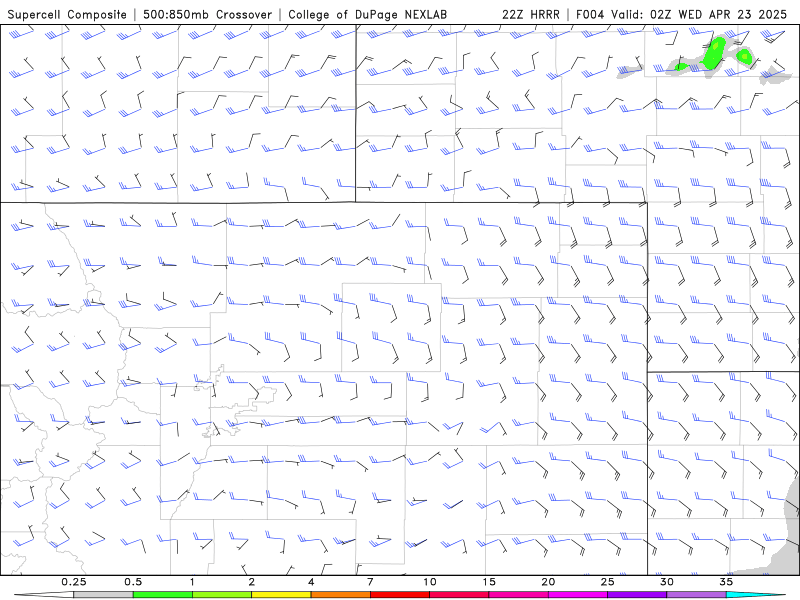The width and height of the screenshot is (800, 600).
Task: Click the colorbar value 15
Action: click(x=489, y=582)
